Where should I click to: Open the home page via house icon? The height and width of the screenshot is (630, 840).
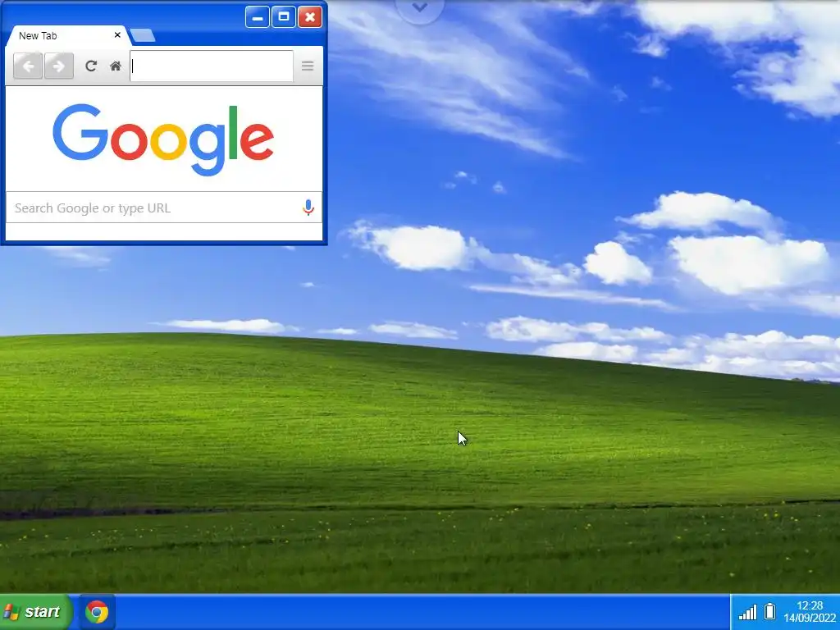115,66
